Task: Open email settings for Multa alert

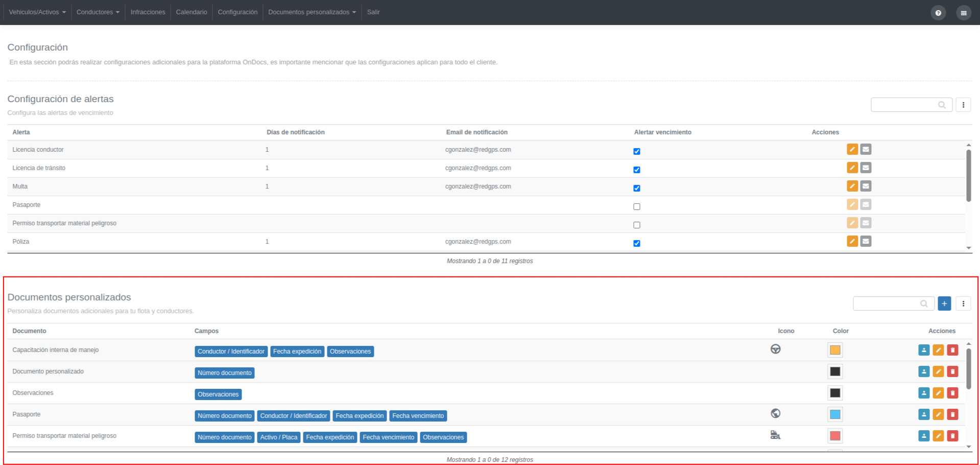Action: 866,186
